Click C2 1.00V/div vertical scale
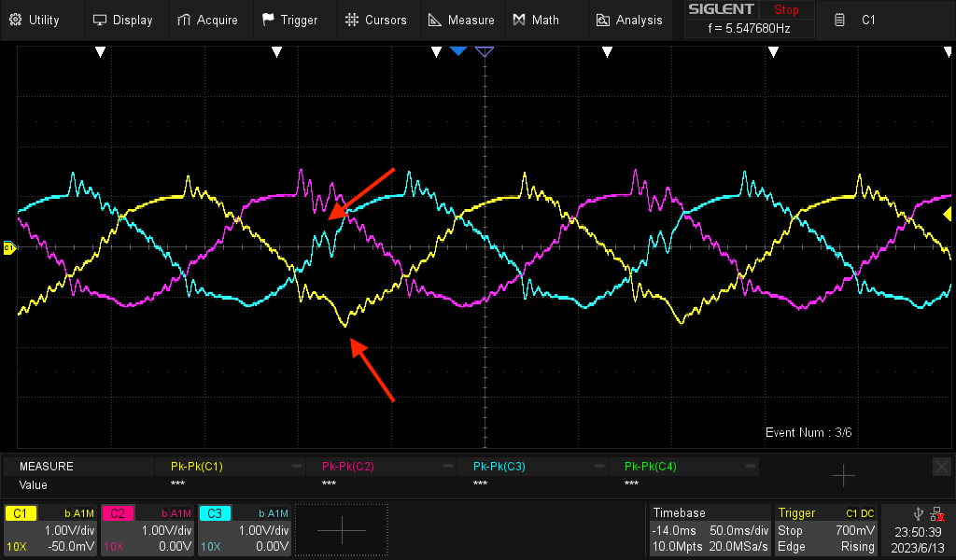Viewport: 956px width, 560px height. (x=166, y=530)
